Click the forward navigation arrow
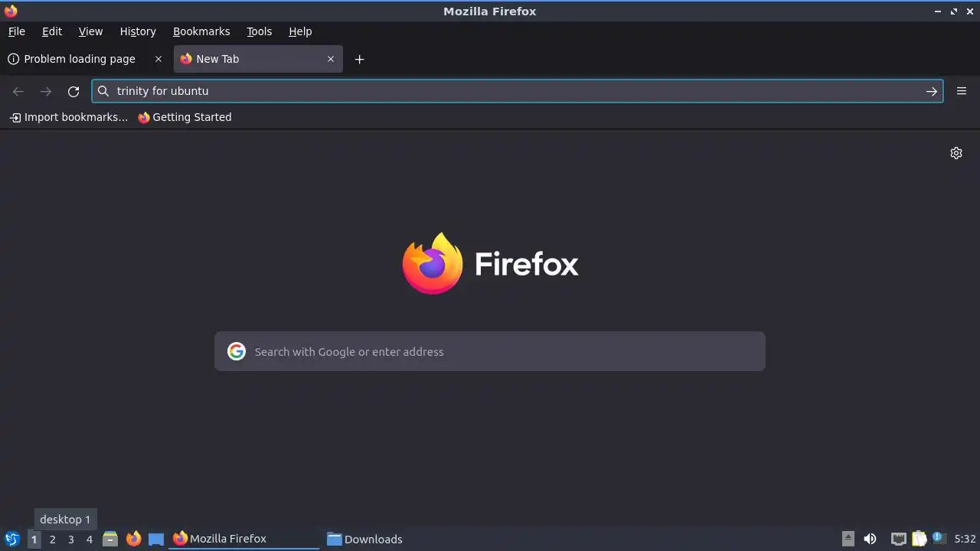980x551 pixels. point(46,91)
